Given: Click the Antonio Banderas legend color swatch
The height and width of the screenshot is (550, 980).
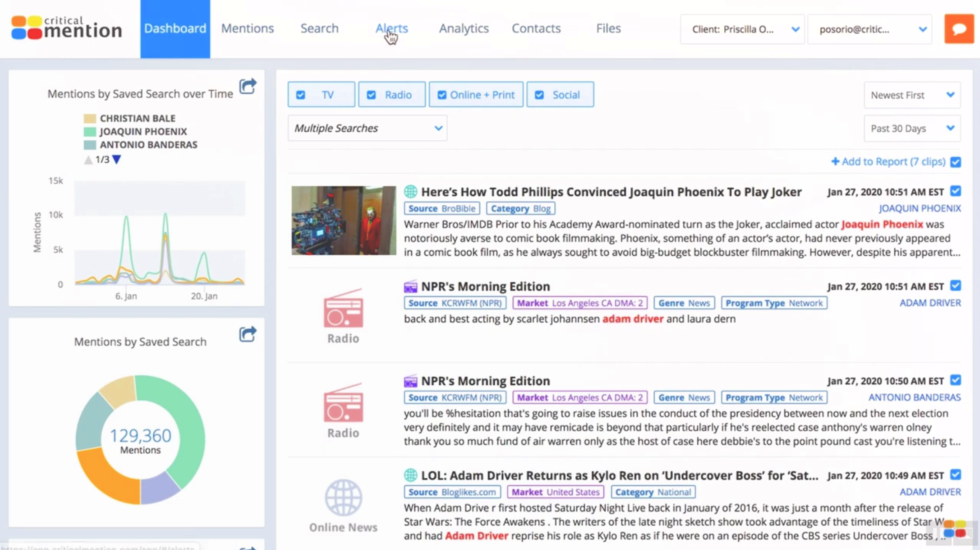Looking at the screenshot, I should coord(90,145).
